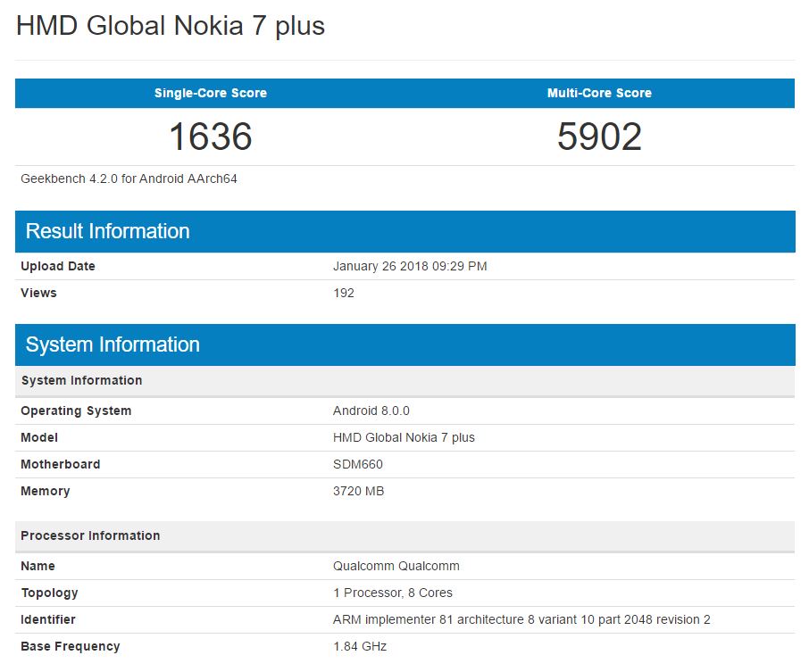Click the Geekbench 4.2.0 for Android AArch64 text
Screen dimensions: 809x672
point(129,179)
